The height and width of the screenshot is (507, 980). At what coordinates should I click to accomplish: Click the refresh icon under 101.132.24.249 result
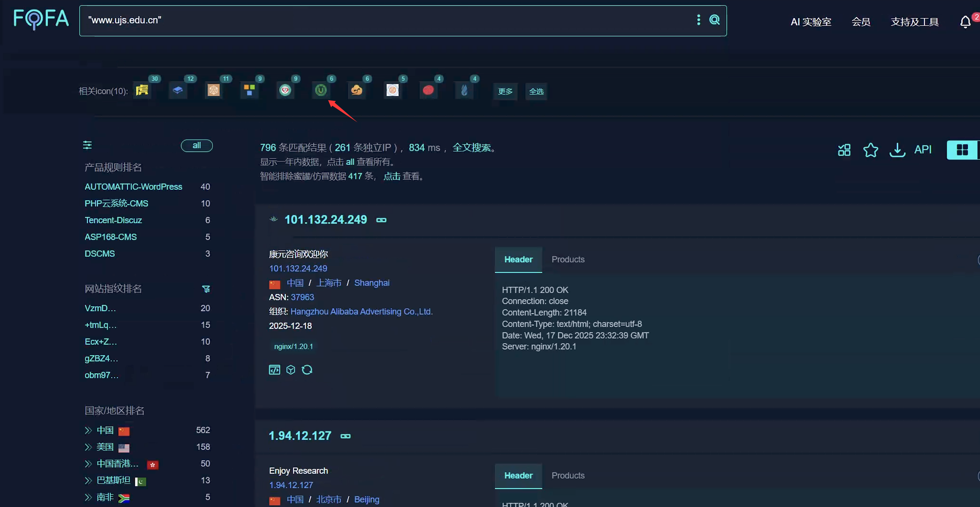click(307, 369)
